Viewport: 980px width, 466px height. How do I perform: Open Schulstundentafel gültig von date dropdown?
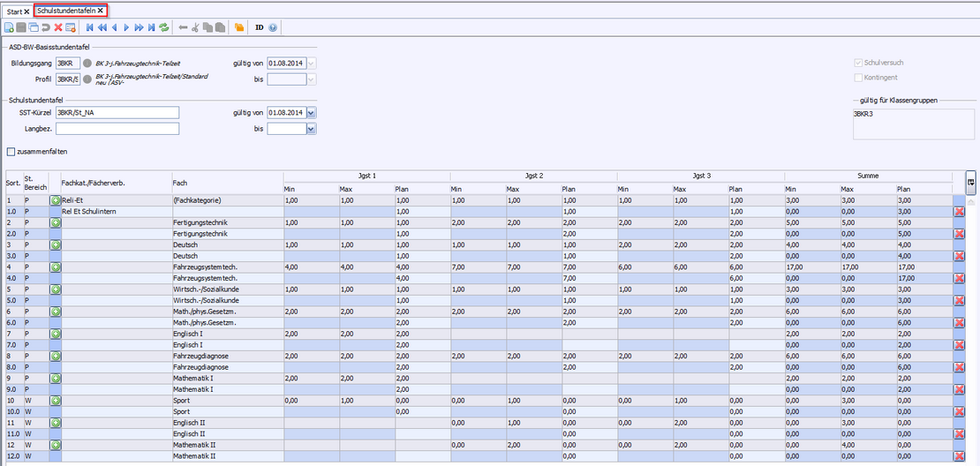point(311,113)
